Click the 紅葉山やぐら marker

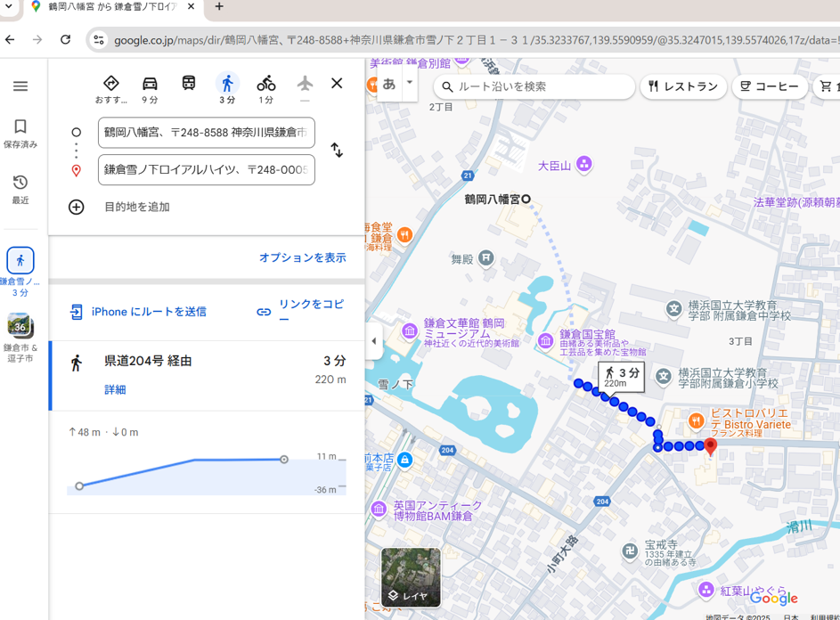coord(706,590)
